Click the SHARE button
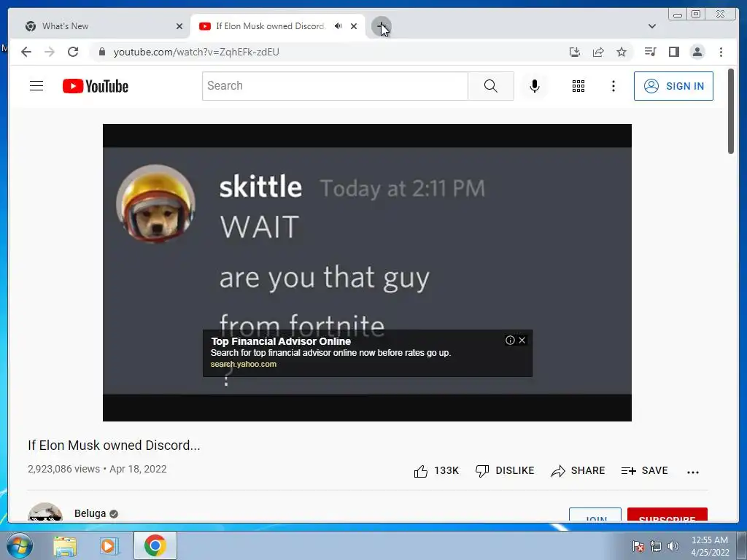Image resolution: width=747 pixels, height=560 pixels. pos(578,471)
